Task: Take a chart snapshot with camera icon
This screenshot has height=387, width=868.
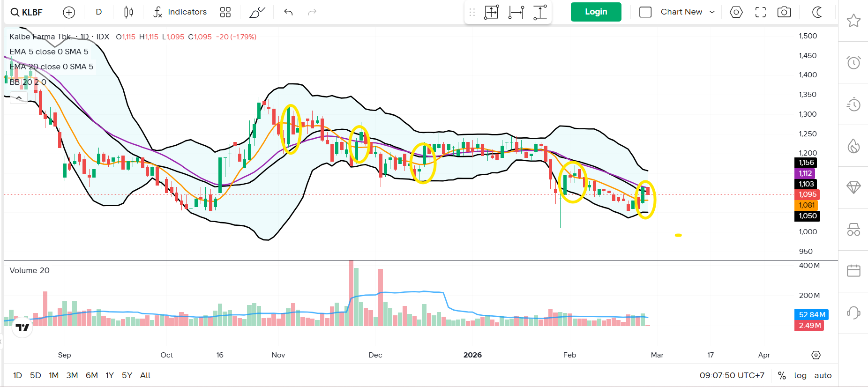Action: pos(784,12)
